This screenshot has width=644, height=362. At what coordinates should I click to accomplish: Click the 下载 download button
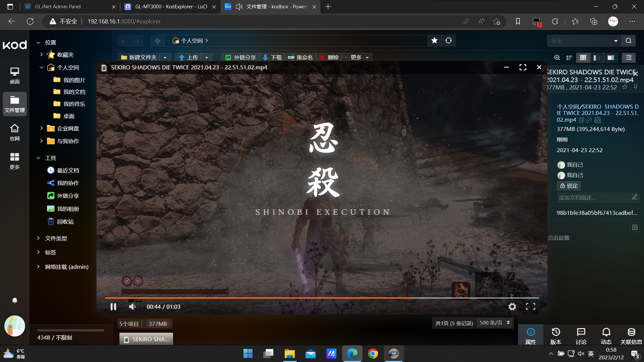pyautogui.click(x=272, y=57)
